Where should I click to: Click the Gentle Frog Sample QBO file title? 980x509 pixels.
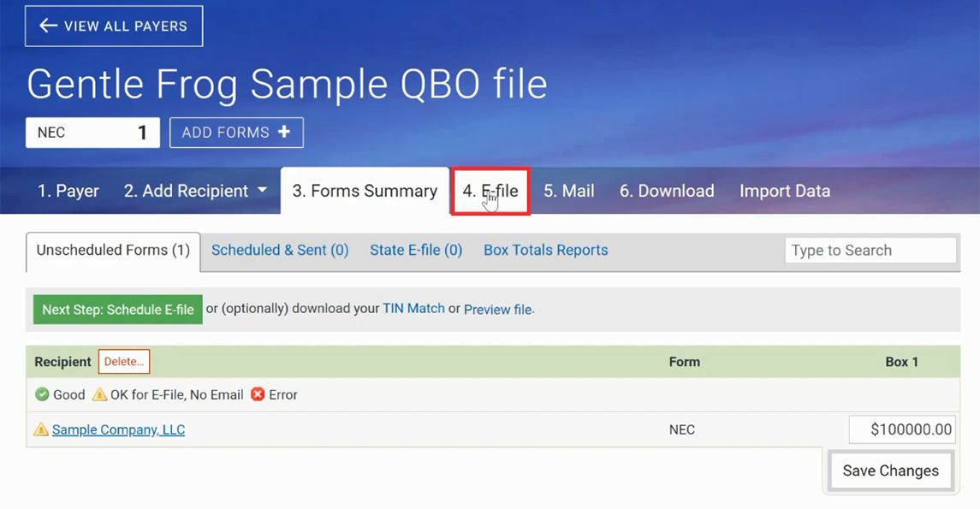[x=287, y=84]
